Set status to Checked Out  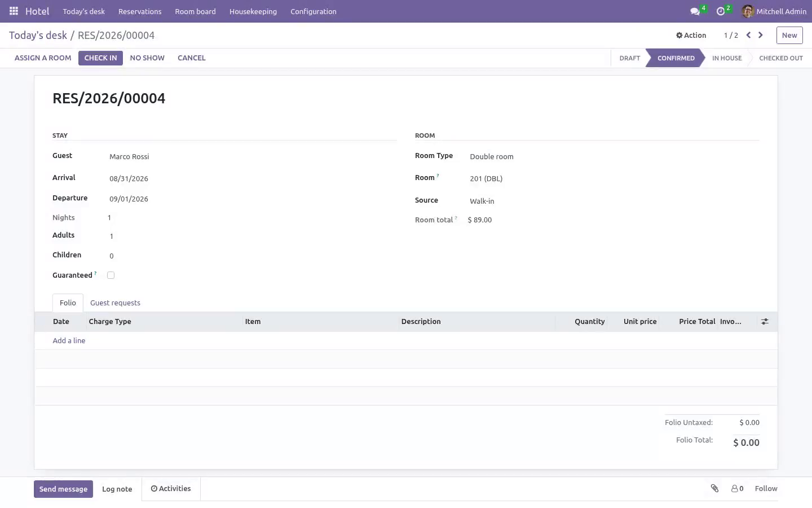click(x=780, y=58)
